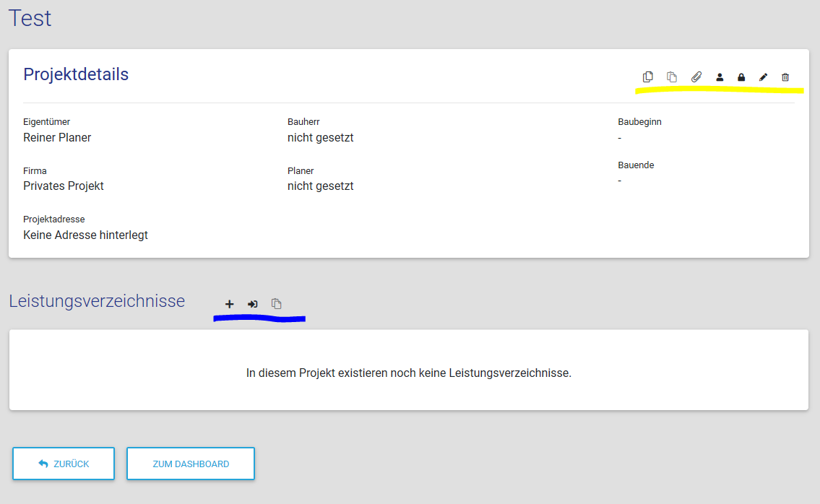Click the Leistungsverzeichnisse section heading
820x504 pixels.
pyautogui.click(x=97, y=301)
